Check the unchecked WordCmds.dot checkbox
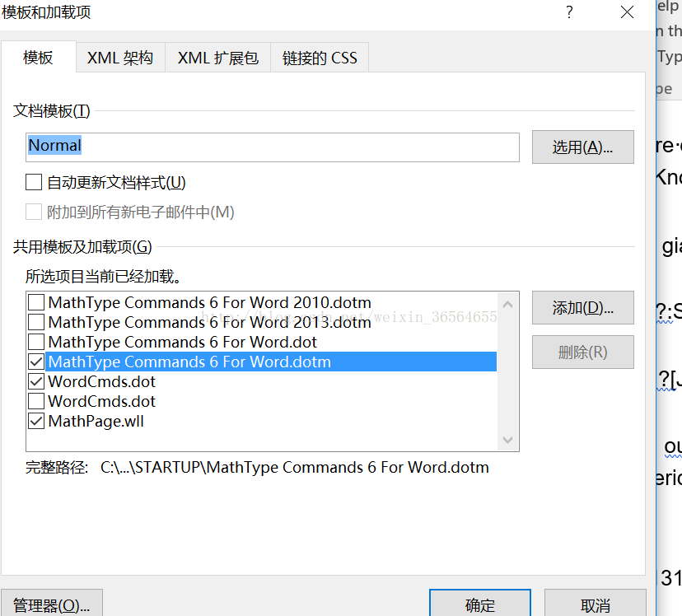The image size is (682, 616). pos(36,401)
